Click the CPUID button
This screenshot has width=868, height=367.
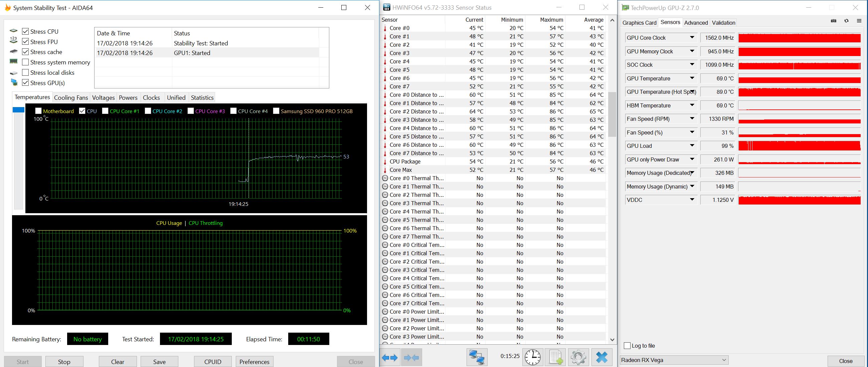click(x=213, y=362)
